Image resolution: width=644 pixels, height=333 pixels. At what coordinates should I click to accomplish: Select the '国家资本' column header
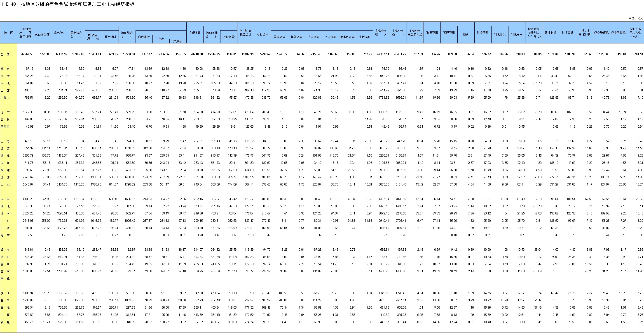[279, 37]
